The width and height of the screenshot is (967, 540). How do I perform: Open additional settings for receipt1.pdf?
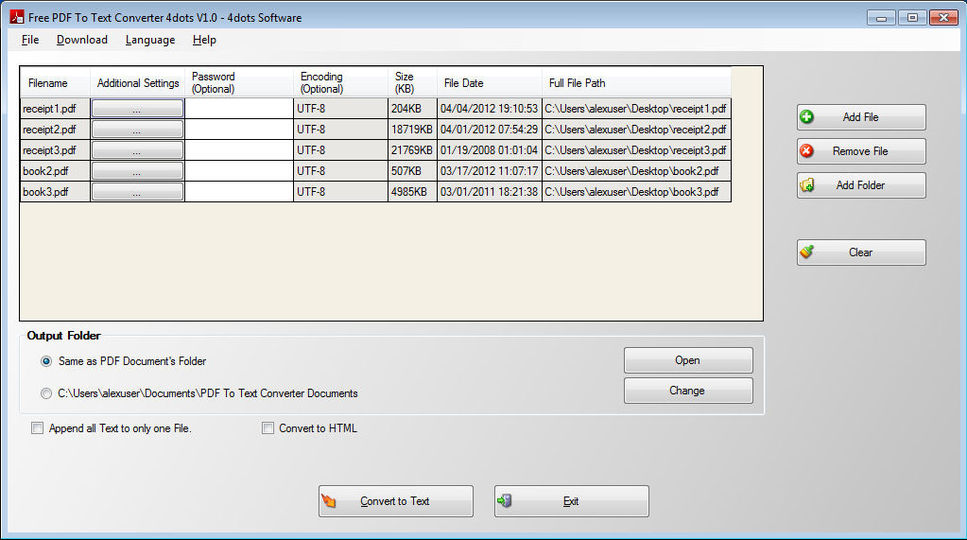click(138, 108)
